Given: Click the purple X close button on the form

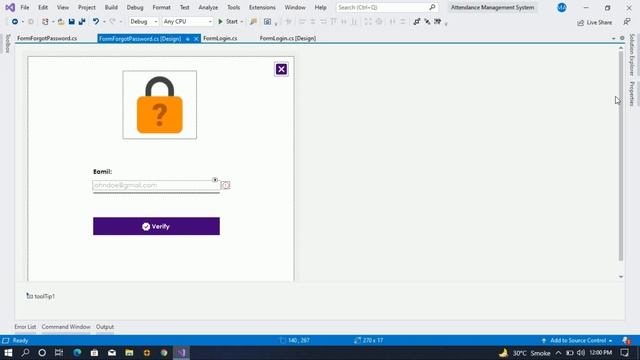Looking at the screenshot, I should click(x=281, y=69).
